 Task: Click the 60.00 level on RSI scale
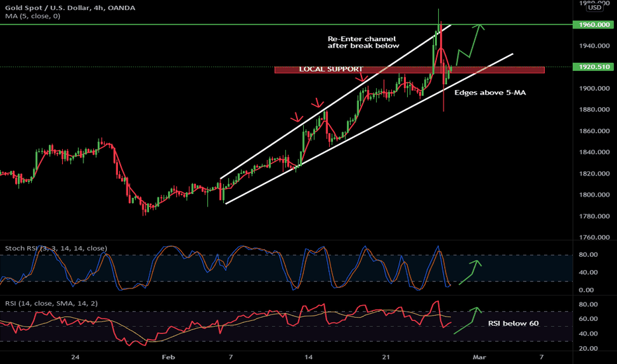click(x=589, y=319)
